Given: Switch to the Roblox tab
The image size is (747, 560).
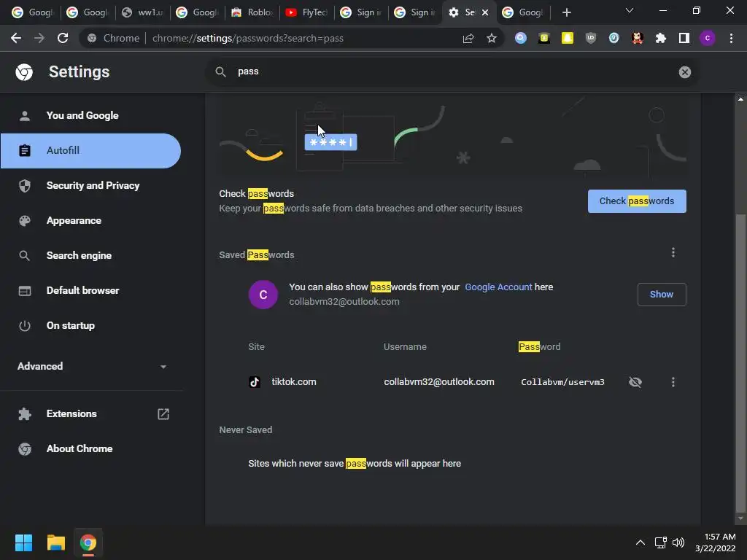Looking at the screenshot, I should click(252, 12).
